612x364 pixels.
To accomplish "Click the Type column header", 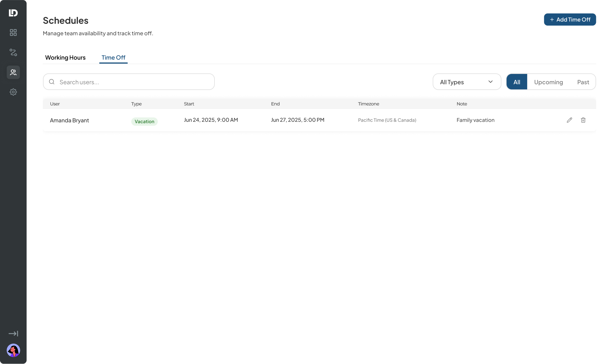I will 136,104.
